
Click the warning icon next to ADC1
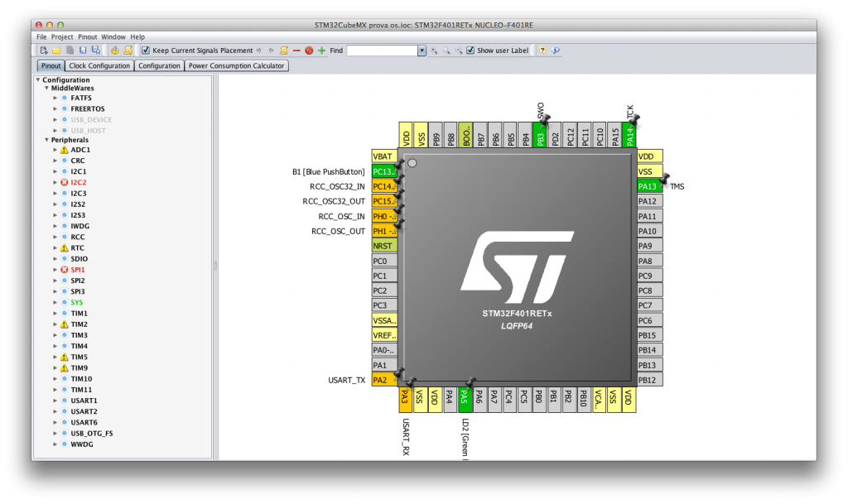point(65,150)
